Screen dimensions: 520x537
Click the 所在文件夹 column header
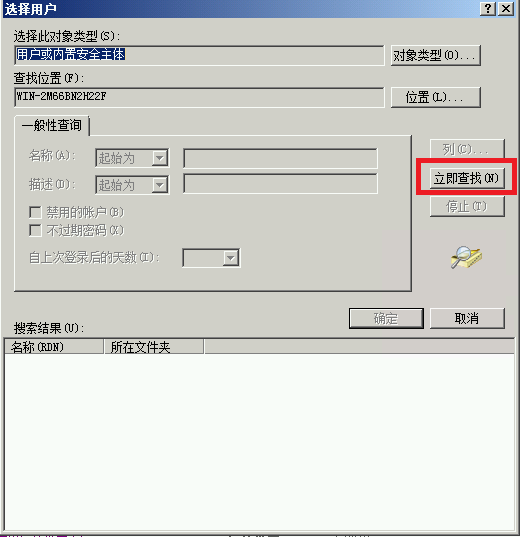coord(154,347)
